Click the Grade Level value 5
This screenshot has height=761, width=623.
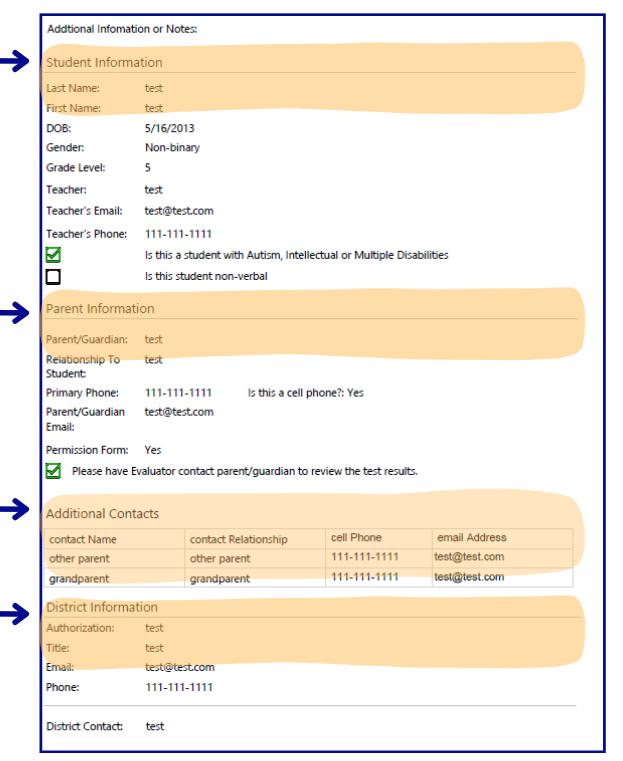point(148,167)
